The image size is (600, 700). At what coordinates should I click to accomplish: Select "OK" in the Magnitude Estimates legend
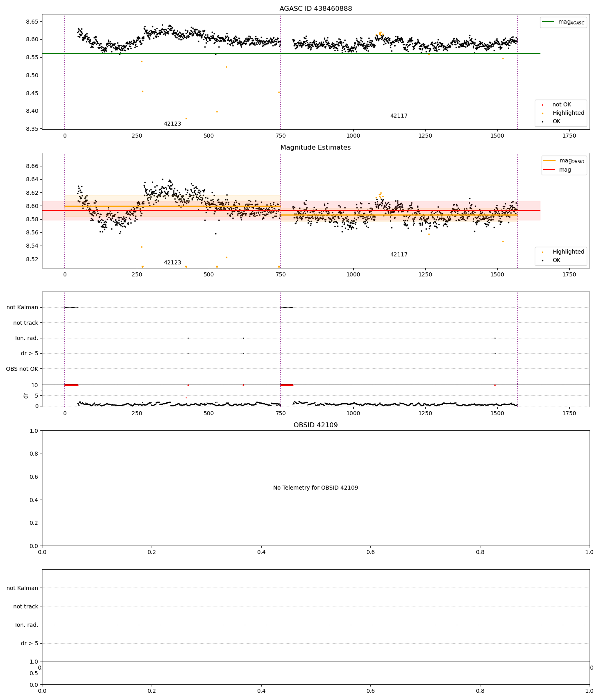coord(556,260)
